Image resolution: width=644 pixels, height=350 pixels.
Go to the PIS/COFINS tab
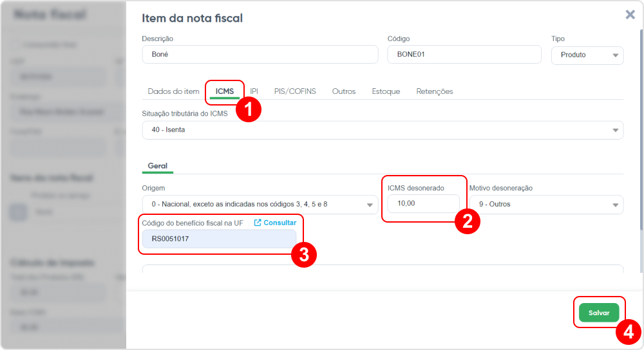(295, 91)
